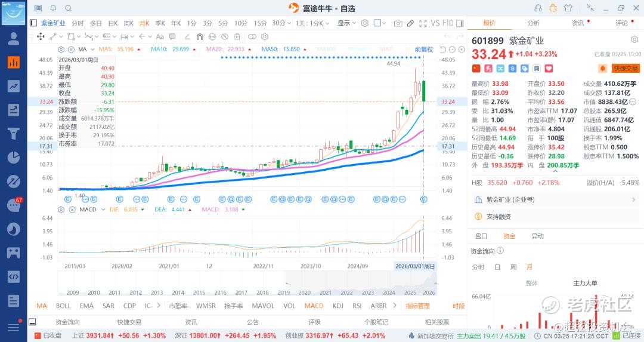Toggle KDJ sub-indicator
The width and height of the screenshot is (644, 342).
click(x=338, y=306)
